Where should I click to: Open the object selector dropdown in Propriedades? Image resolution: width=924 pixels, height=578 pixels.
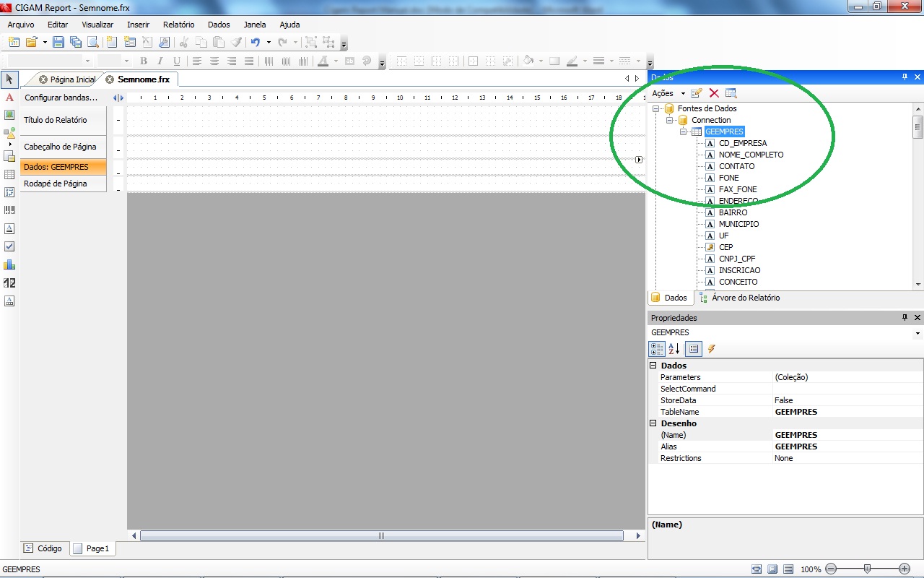tap(918, 333)
